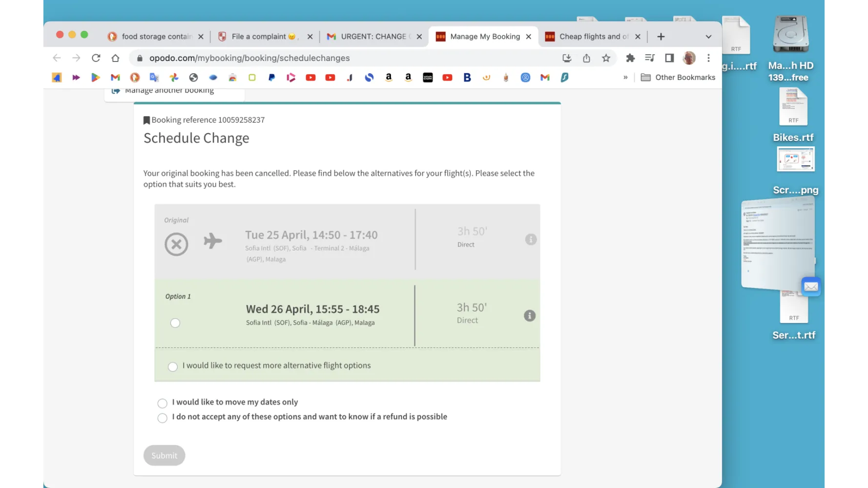Open the Other Bookmarks folder
The image size is (868, 488).
pos(678,78)
